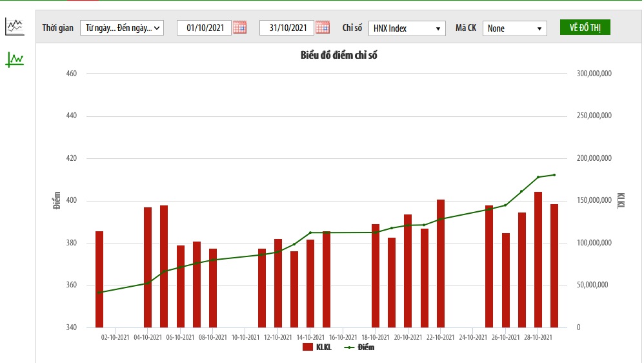Open calendar picker for start date 01/10/2021

(240, 28)
